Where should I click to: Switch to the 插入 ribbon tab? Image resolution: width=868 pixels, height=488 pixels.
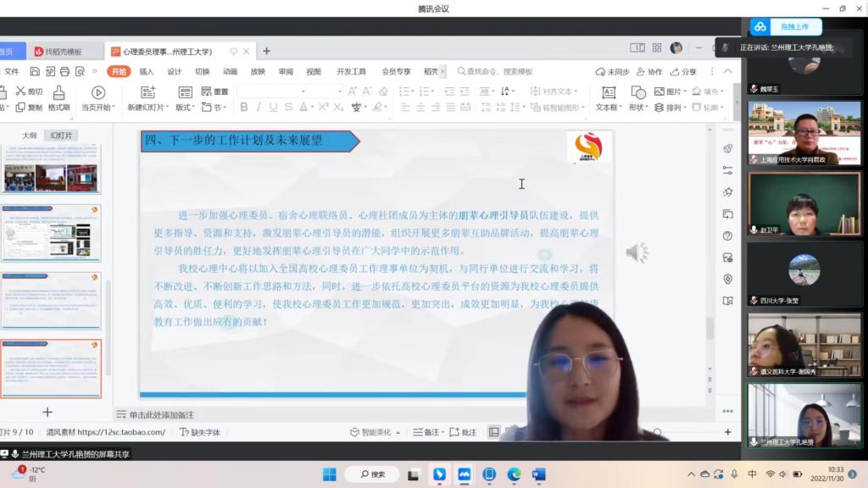pyautogui.click(x=146, y=71)
